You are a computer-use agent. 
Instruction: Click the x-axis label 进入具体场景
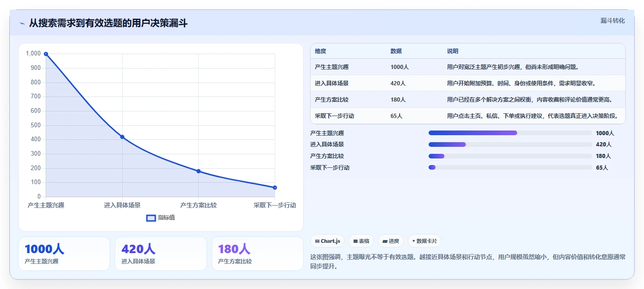click(122, 205)
